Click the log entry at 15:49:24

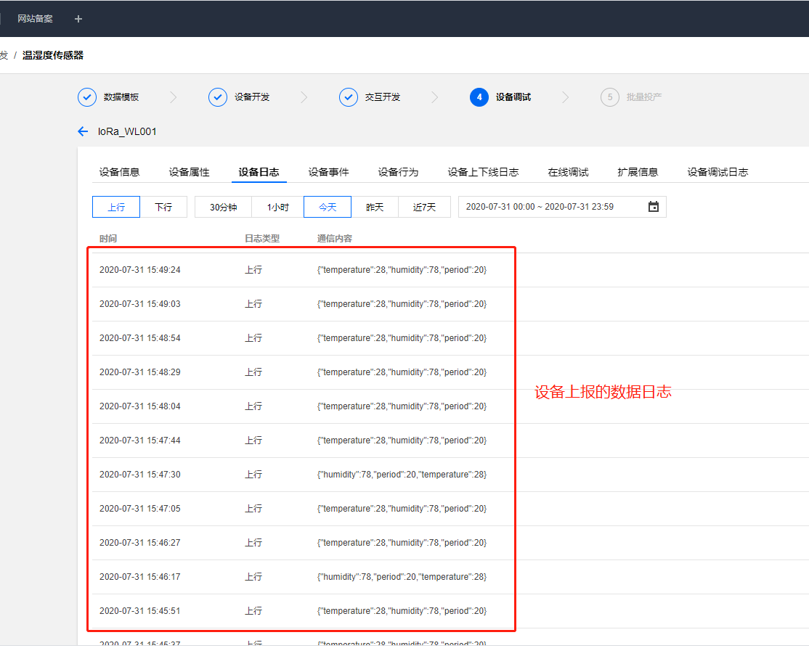pos(304,270)
